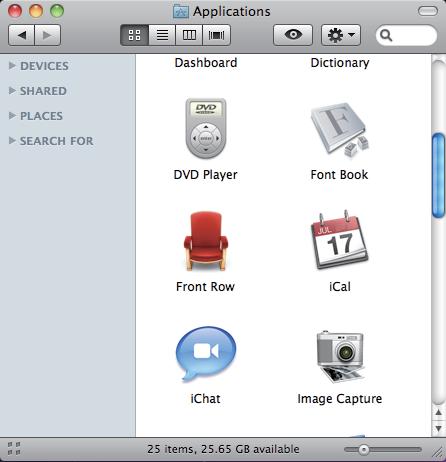Switch to icon view mode
This screenshot has height=462, width=446.
pyautogui.click(x=134, y=35)
